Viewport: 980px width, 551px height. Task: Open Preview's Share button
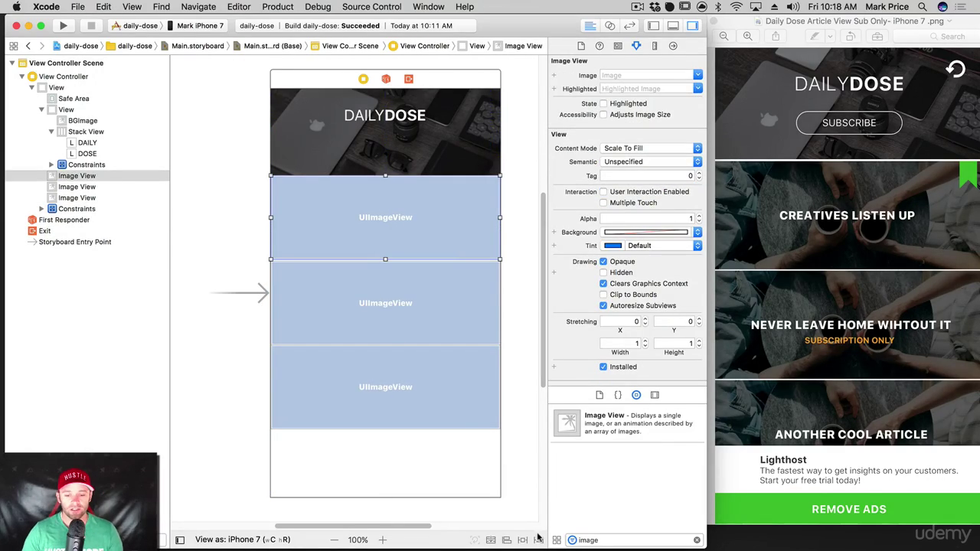tap(776, 37)
